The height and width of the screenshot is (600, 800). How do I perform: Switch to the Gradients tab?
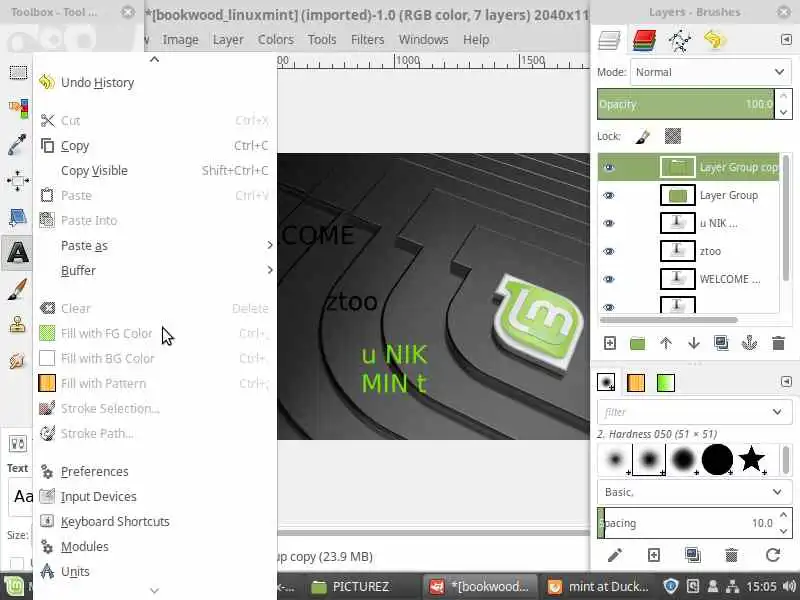click(x=666, y=383)
